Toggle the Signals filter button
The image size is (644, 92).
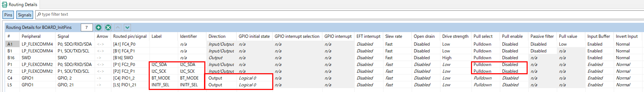pyautogui.click(x=24, y=15)
